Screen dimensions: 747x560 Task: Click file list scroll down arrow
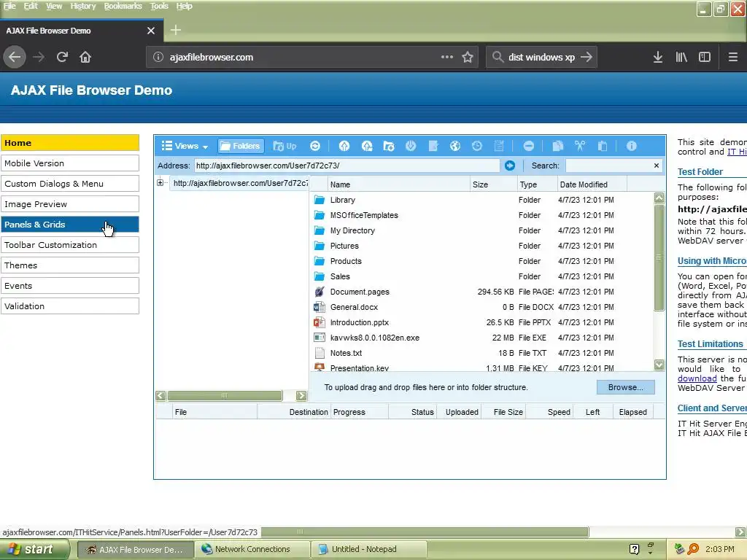659,365
